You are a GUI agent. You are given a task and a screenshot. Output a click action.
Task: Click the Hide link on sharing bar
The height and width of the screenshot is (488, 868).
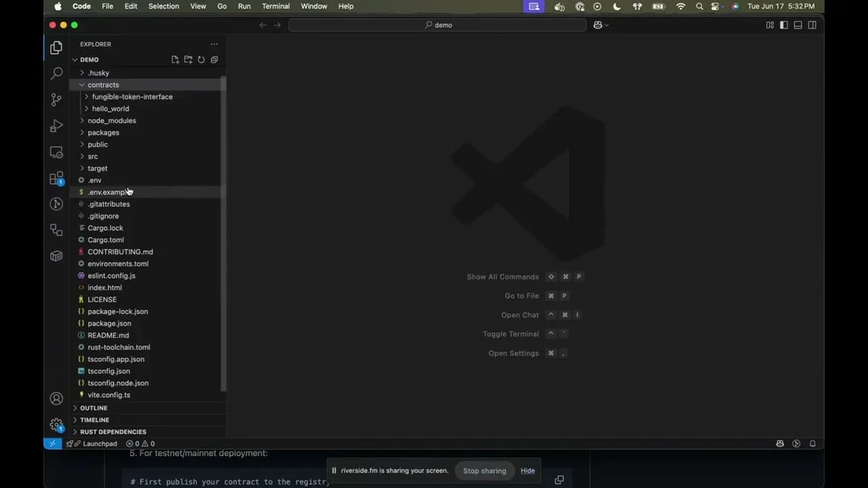[x=528, y=471]
